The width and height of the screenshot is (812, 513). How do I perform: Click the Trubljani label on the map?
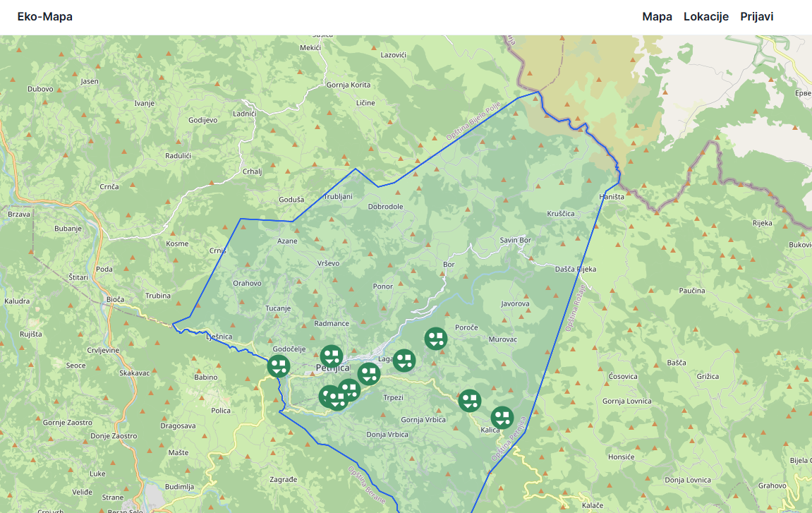point(337,197)
